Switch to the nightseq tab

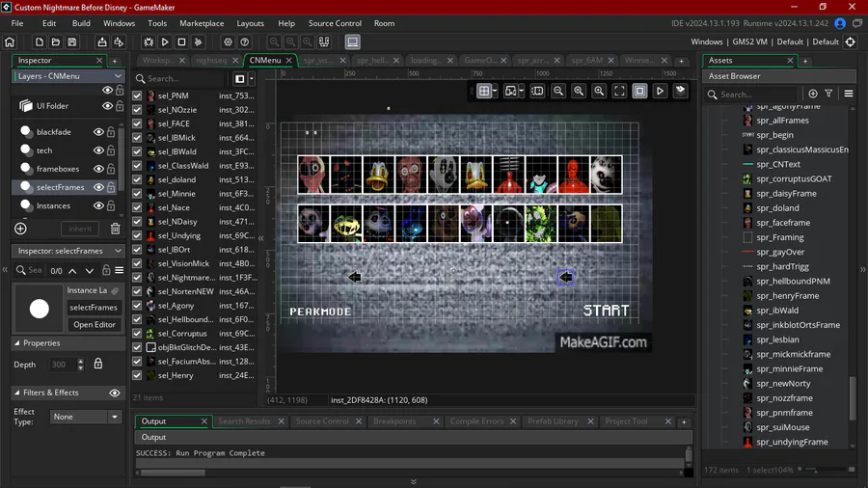click(x=211, y=61)
